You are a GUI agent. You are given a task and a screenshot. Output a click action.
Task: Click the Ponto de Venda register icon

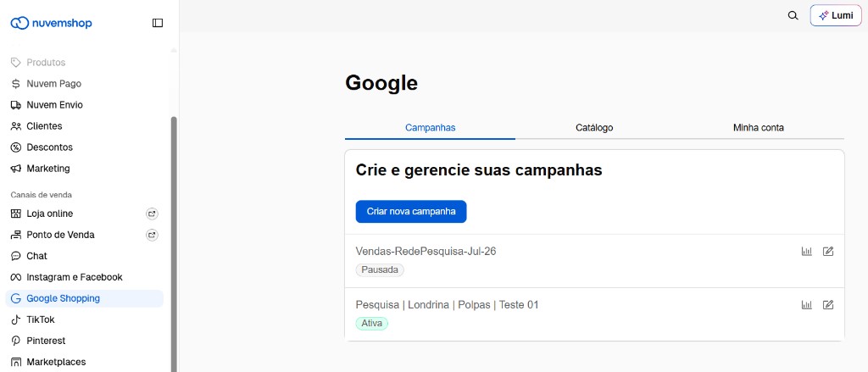16,235
